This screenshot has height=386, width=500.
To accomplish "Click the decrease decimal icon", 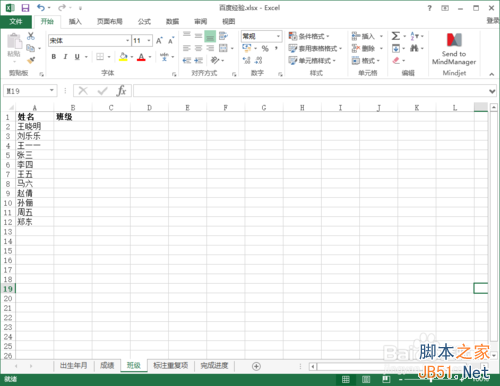I will click(x=258, y=60).
